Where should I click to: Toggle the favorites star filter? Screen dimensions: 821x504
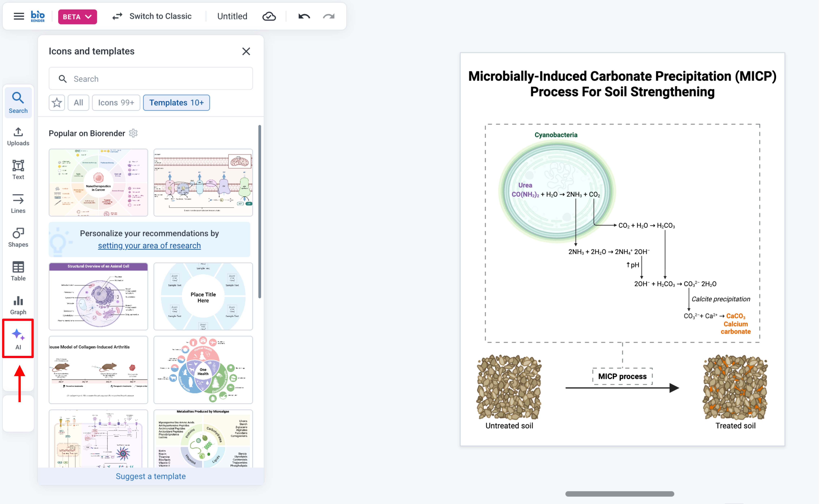[x=57, y=103]
